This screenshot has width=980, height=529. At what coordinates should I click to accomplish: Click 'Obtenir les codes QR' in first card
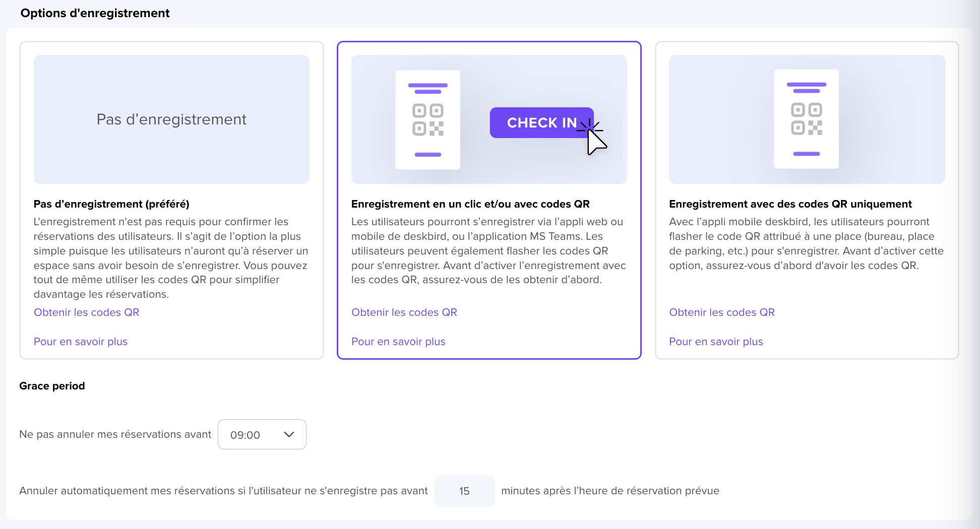pyautogui.click(x=87, y=312)
